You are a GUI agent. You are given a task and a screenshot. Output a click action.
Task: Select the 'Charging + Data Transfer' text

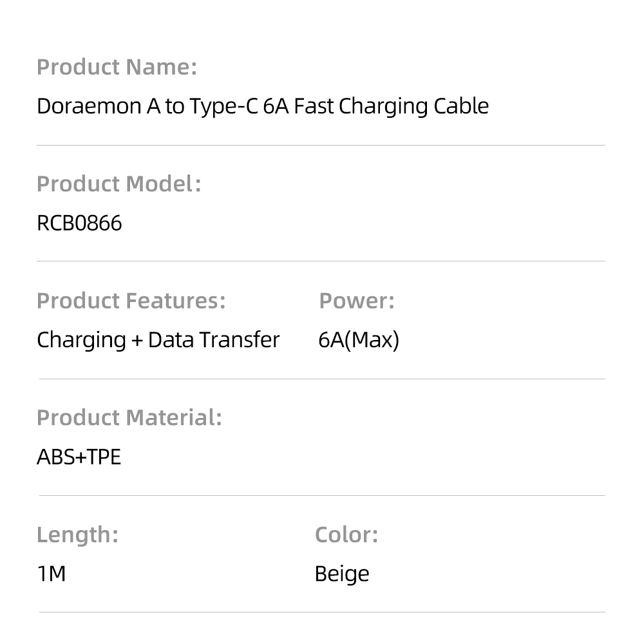[x=158, y=340]
